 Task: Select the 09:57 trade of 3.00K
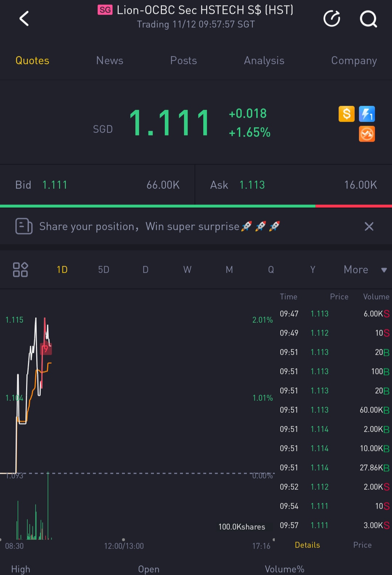pos(335,525)
